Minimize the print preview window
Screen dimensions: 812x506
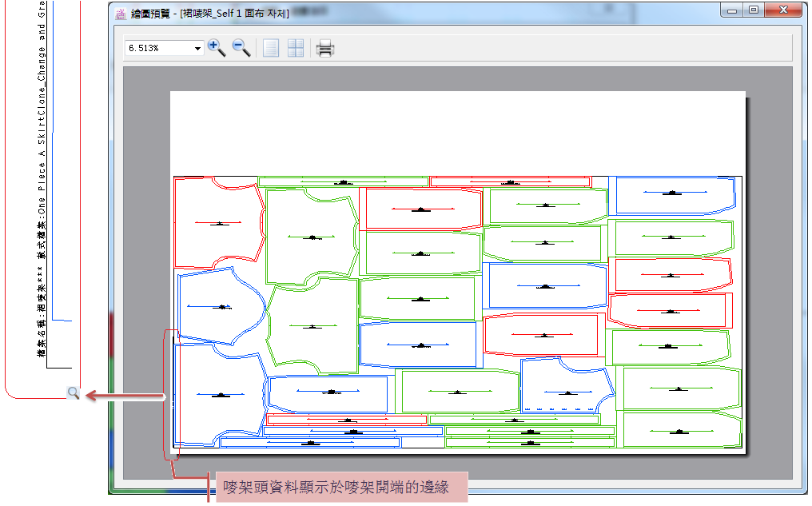pyautogui.click(x=732, y=10)
